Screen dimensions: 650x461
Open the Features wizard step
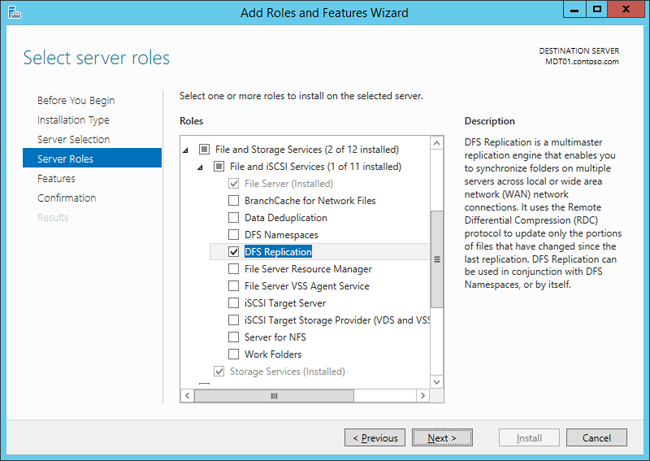click(56, 178)
